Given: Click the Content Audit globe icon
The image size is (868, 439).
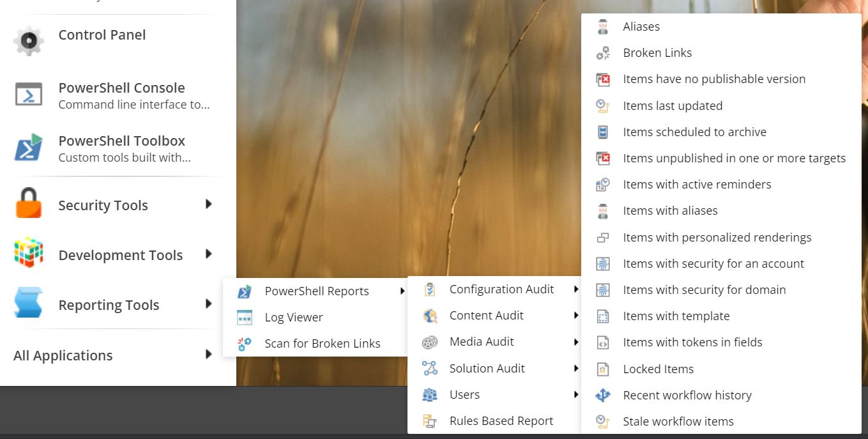Looking at the screenshot, I should [430, 316].
